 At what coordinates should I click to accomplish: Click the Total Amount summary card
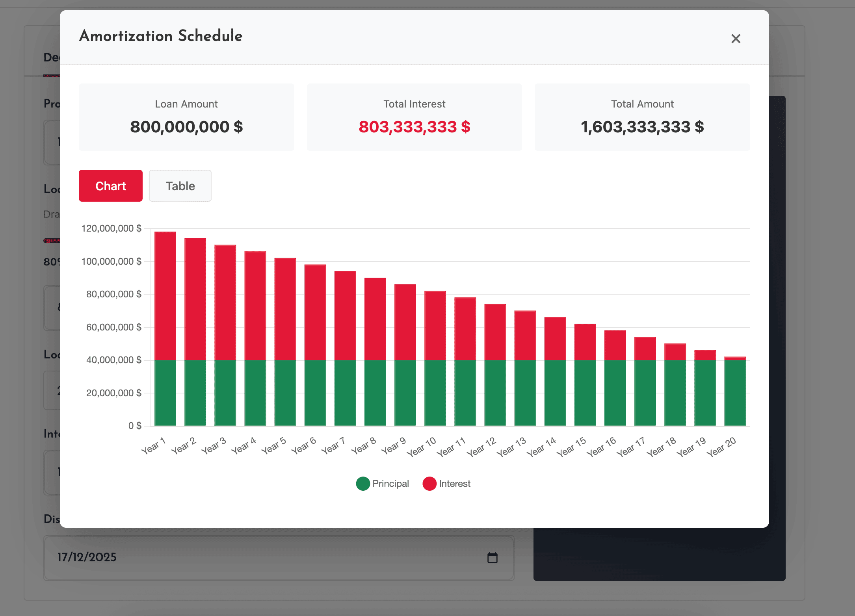pyautogui.click(x=642, y=117)
